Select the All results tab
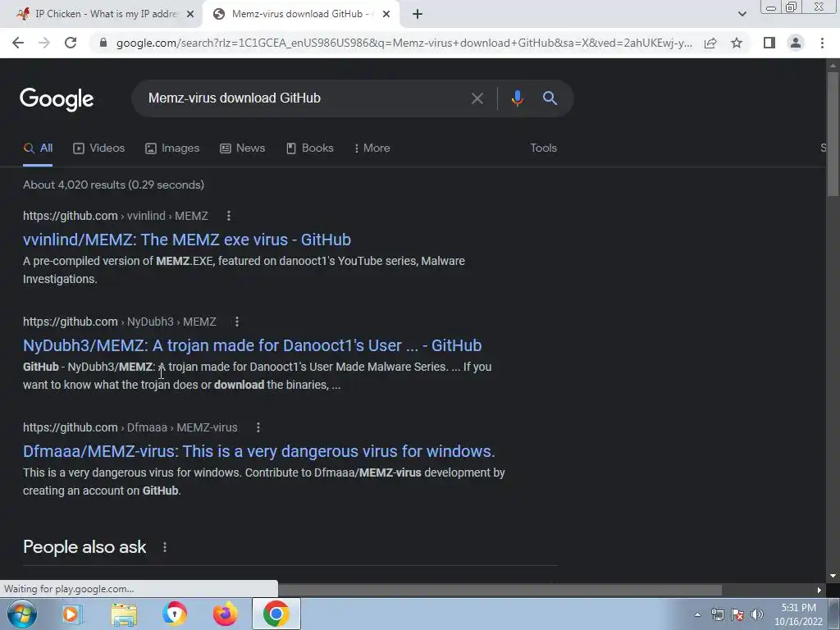Viewport: 840px width, 630px height. point(38,148)
